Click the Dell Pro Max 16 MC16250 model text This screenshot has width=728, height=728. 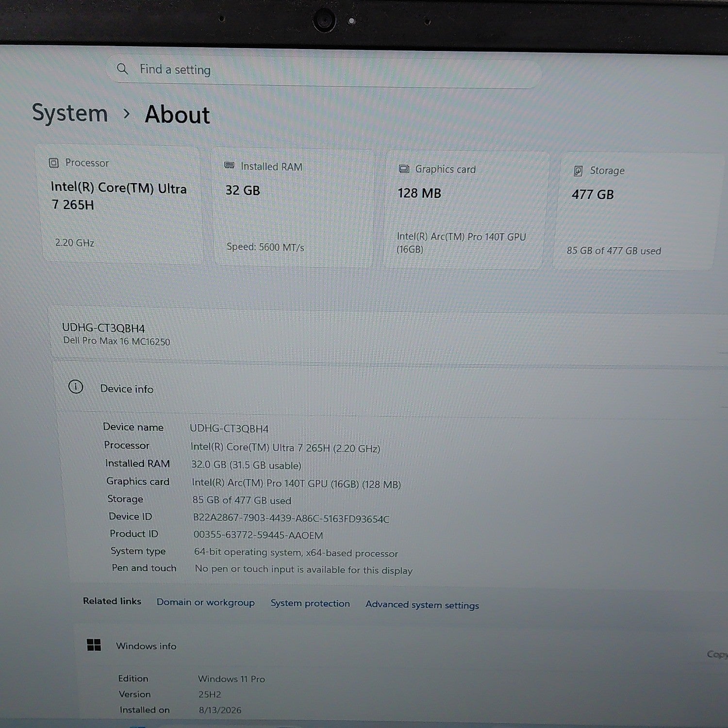116,341
